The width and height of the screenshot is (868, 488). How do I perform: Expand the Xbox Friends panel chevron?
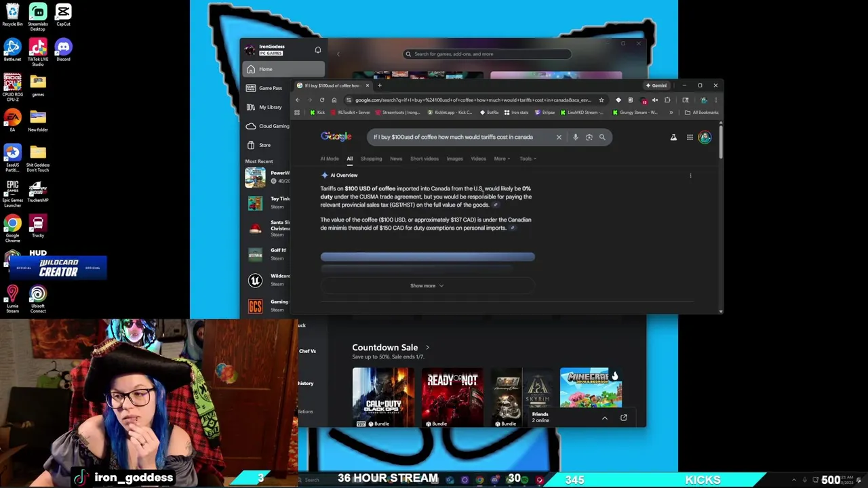[604, 418]
